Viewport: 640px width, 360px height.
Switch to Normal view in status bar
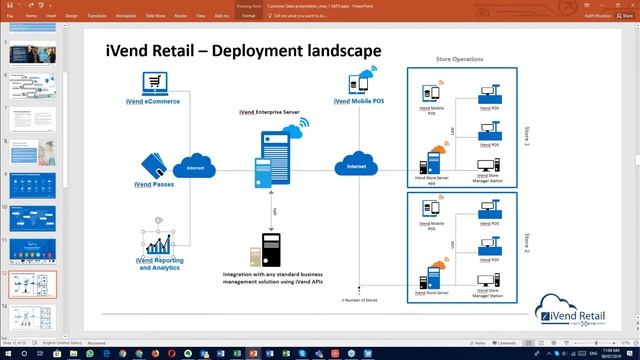point(529,343)
